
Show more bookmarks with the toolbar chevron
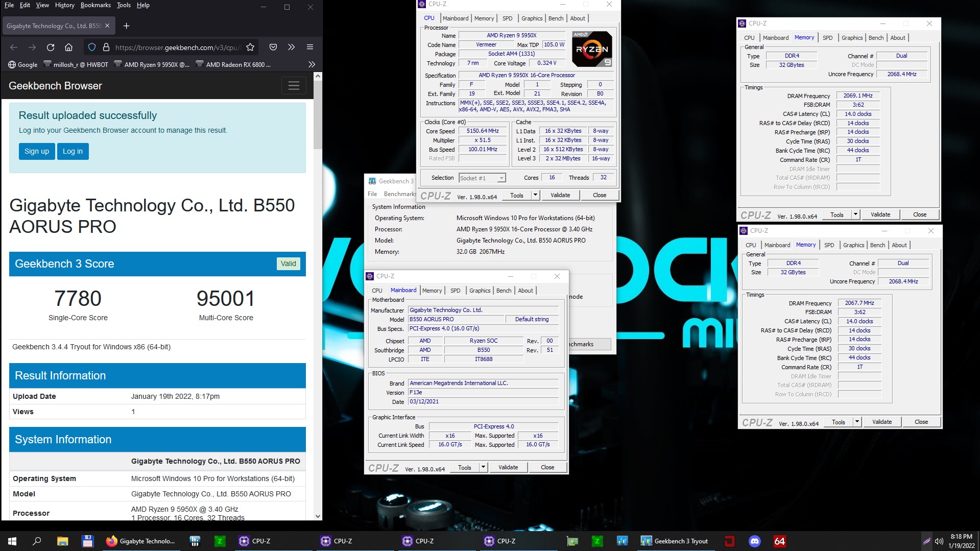312,65
